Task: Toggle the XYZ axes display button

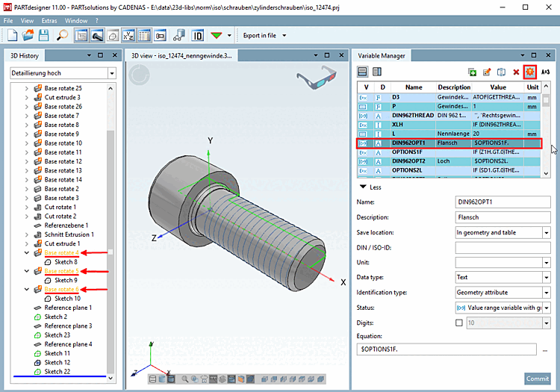Action: coord(128,35)
